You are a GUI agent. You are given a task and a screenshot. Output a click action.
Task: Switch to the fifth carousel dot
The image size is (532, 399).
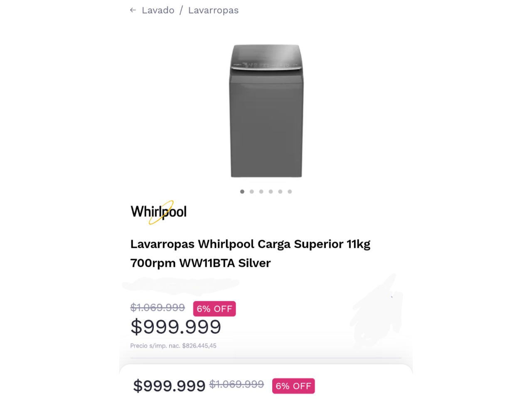point(281,192)
